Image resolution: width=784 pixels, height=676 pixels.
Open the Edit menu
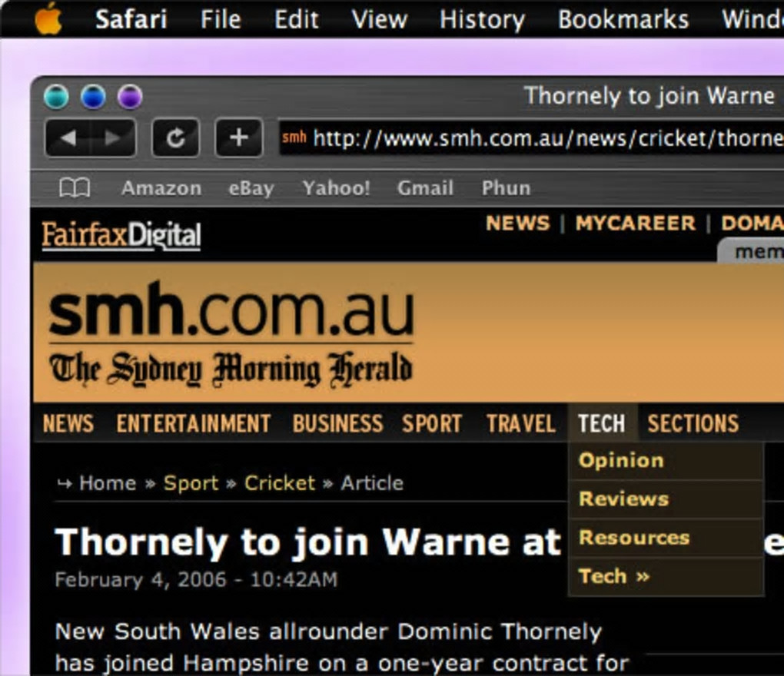(296, 19)
